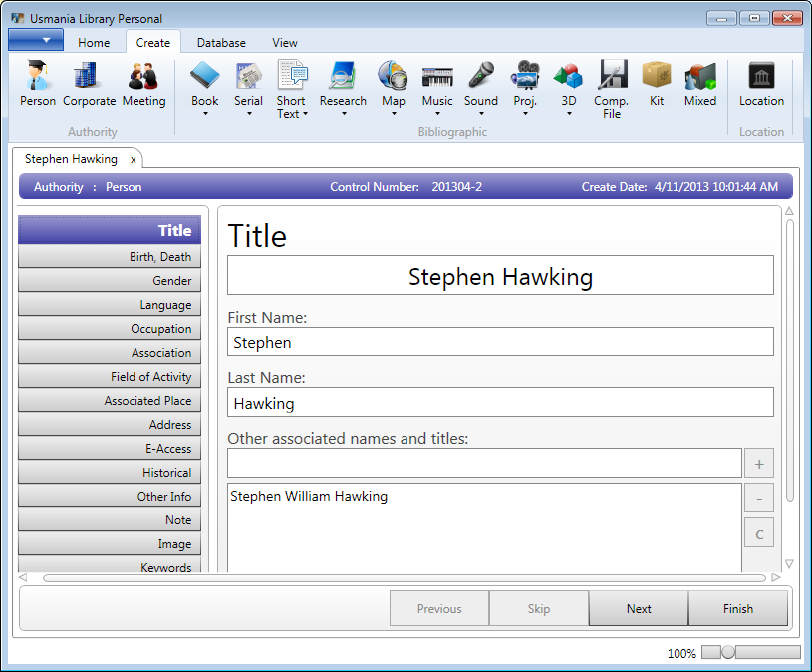This screenshot has width=812, height=672.
Task: Expand the Proj. dropdown arrow
Action: pos(525,113)
